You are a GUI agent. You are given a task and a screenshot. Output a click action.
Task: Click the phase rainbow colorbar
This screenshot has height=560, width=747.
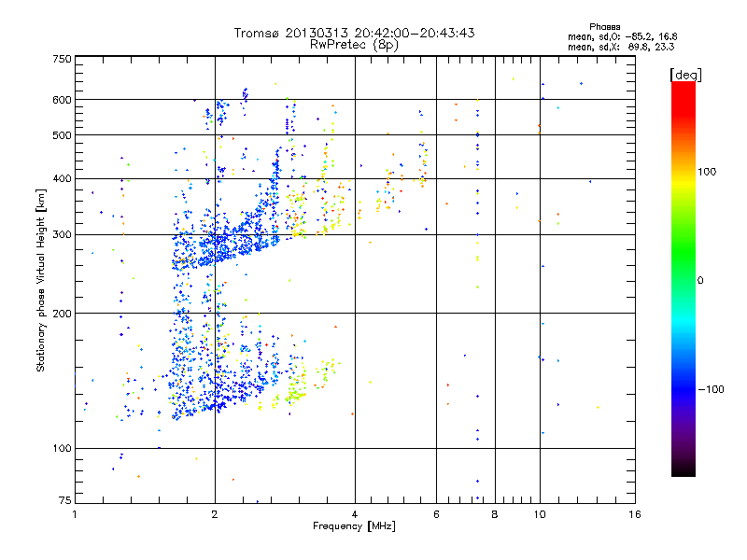(x=684, y=279)
